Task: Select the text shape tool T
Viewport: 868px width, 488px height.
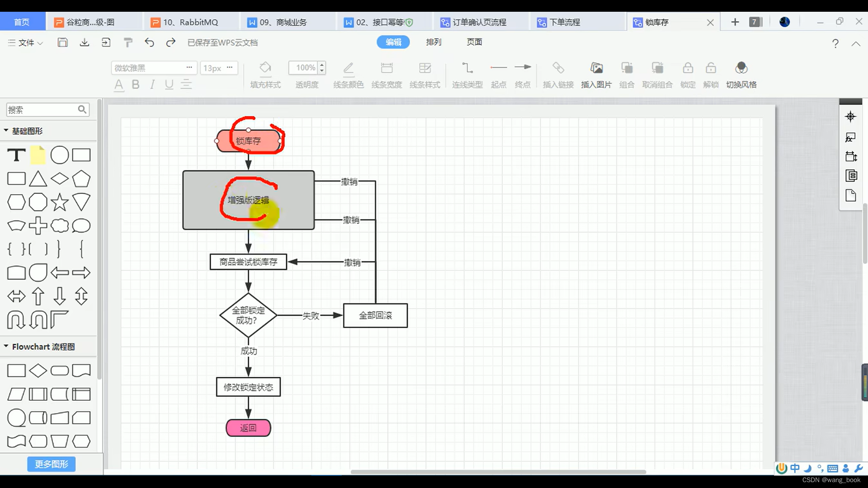Action: (16, 155)
